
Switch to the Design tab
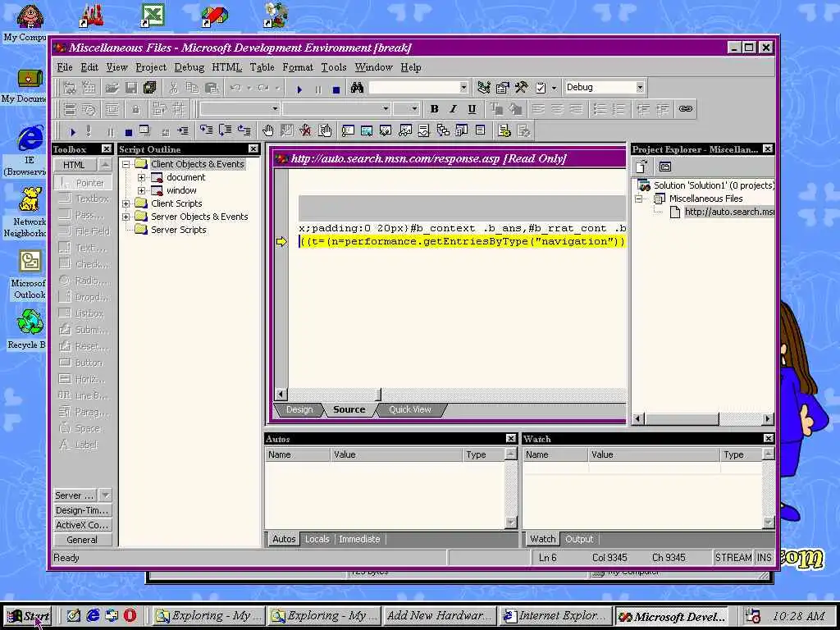coord(299,410)
